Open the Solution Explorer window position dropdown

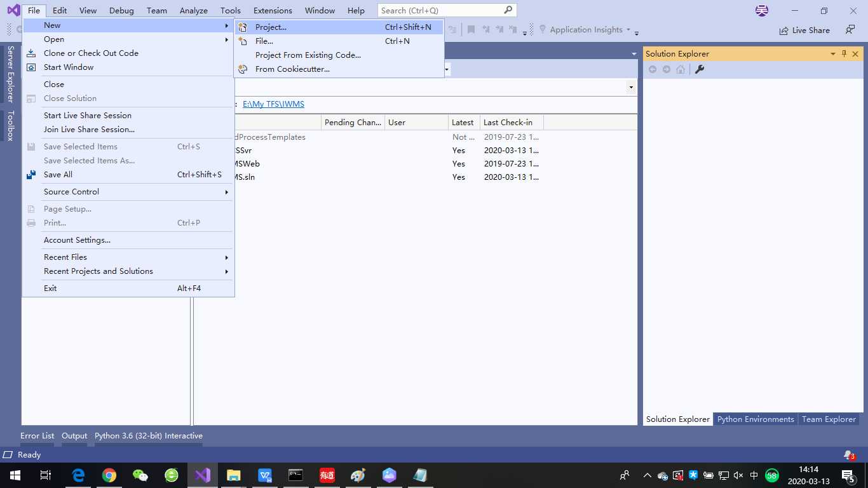(x=832, y=54)
